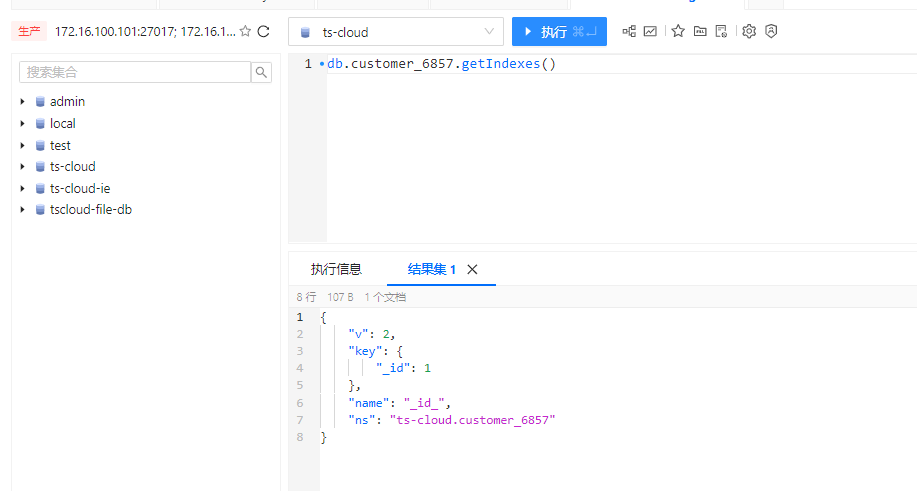The width and height of the screenshot is (917, 491).
Task: Star the 172.16.100.101 connection
Action: (x=245, y=32)
